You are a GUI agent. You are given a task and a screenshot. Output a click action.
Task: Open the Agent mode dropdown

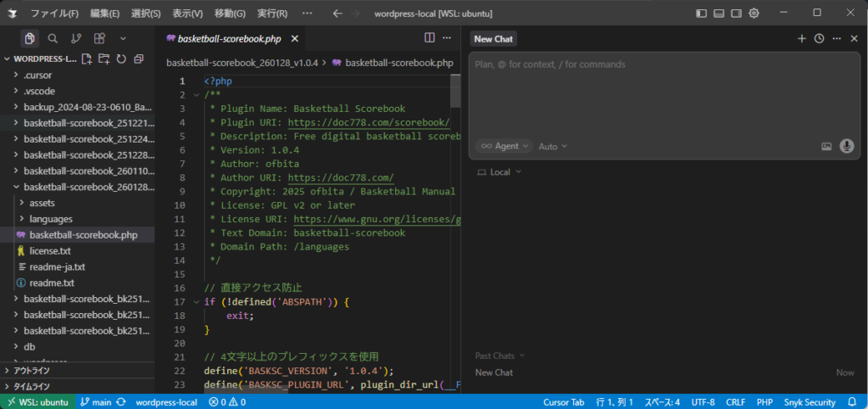pos(505,146)
